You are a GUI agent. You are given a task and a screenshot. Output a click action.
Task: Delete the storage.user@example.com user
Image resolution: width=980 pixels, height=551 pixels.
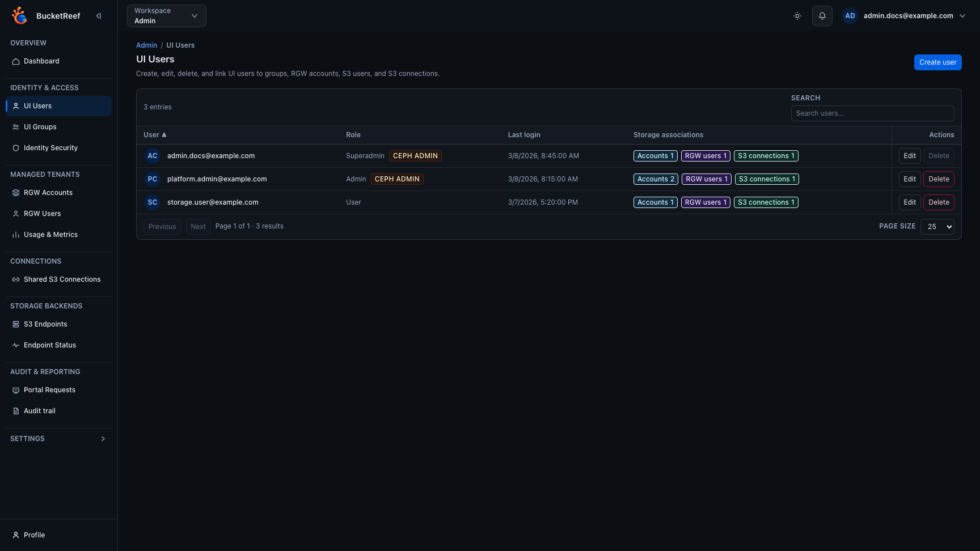point(939,202)
